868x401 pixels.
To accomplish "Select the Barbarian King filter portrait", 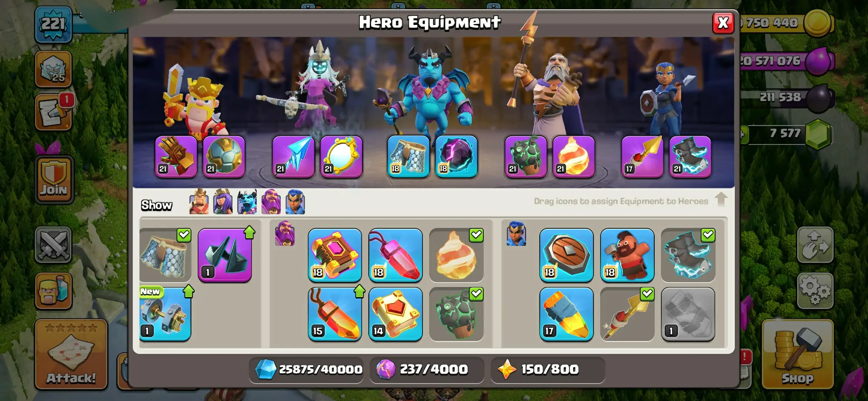I will [199, 202].
